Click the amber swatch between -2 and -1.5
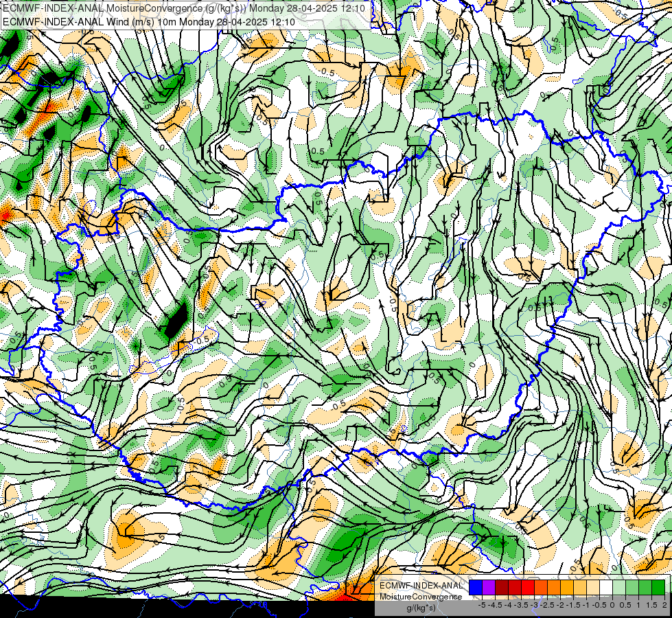Image resolution: width=672 pixels, height=618 pixels. pos(566,588)
